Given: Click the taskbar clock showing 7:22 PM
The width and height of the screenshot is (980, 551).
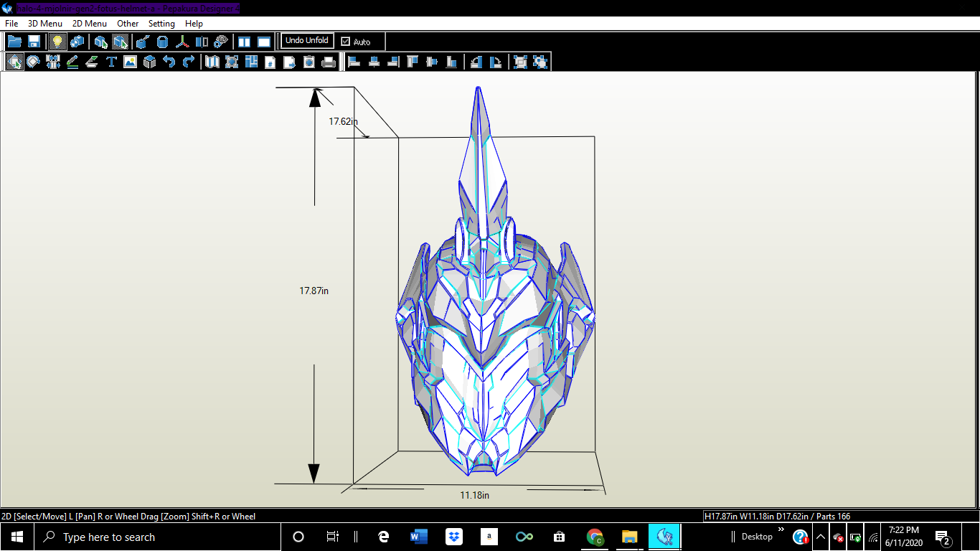Looking at the screenshot, I should (x=902, y=537).
